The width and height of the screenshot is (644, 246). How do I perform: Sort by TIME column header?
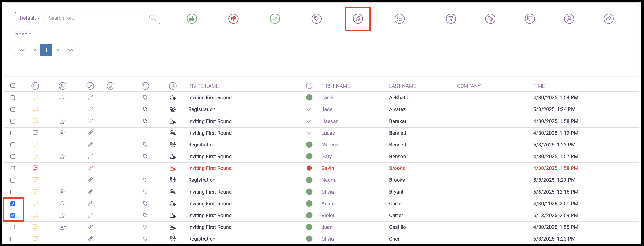[539, 86]
